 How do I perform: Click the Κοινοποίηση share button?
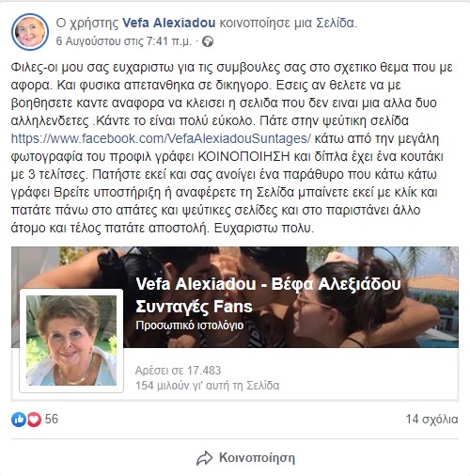(x=245, y=458)
